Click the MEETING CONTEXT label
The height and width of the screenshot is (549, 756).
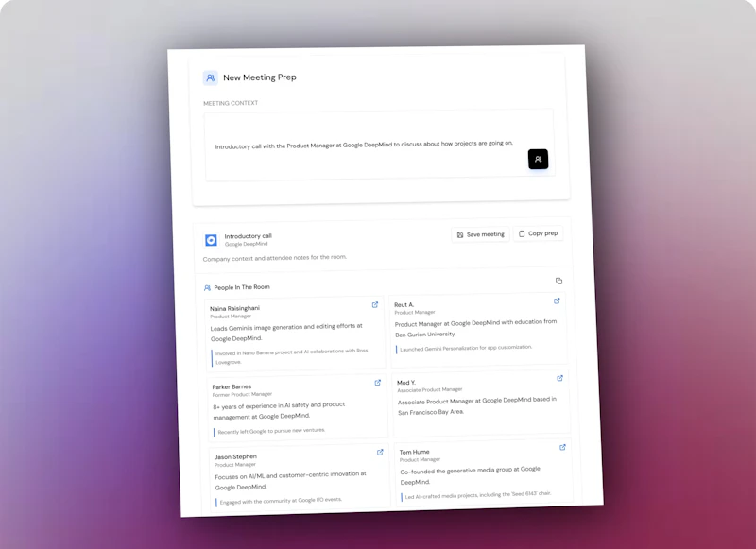[231, 103]
